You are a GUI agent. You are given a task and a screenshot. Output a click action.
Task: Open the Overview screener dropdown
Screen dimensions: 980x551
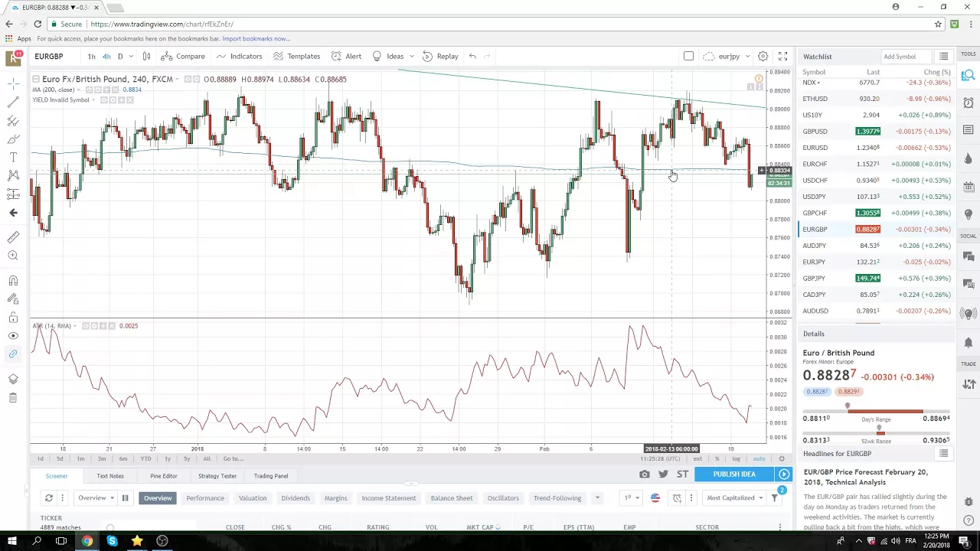[x=96, y=498]
